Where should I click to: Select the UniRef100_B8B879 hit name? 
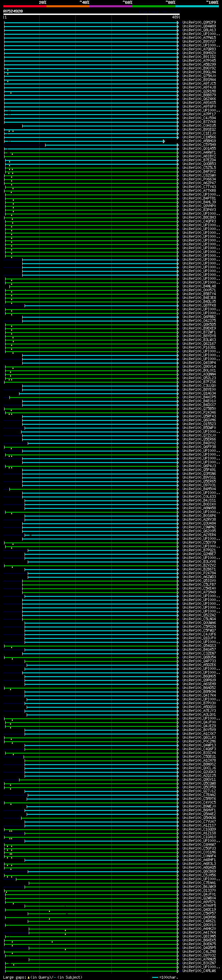tap(199, 95)
